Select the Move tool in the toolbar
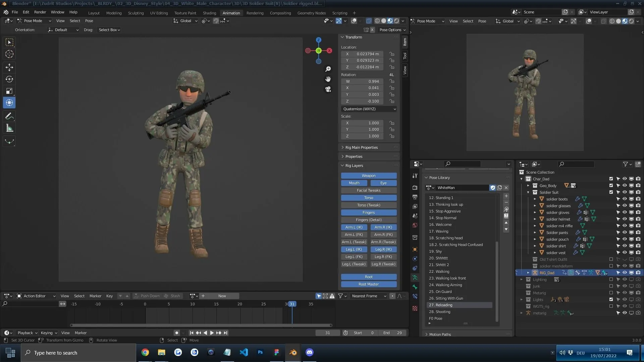The image size is (644, 362). pyautogui.click(x=9, y=67)
